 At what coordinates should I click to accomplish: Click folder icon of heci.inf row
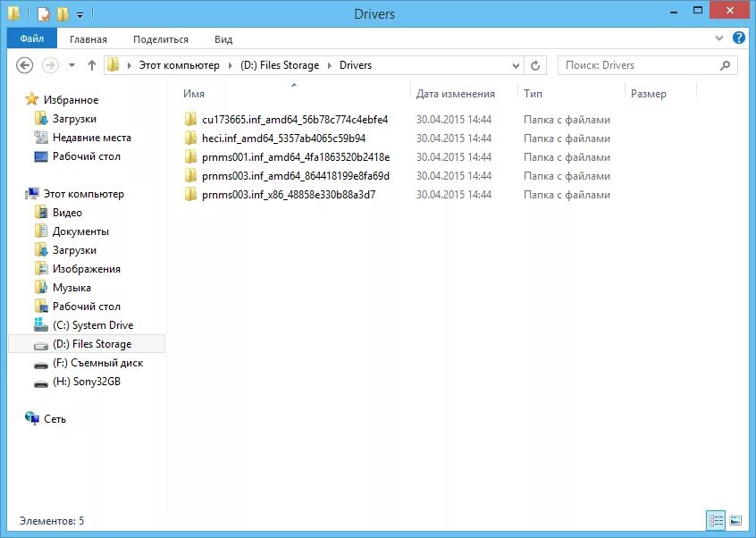tap(190, 138)
